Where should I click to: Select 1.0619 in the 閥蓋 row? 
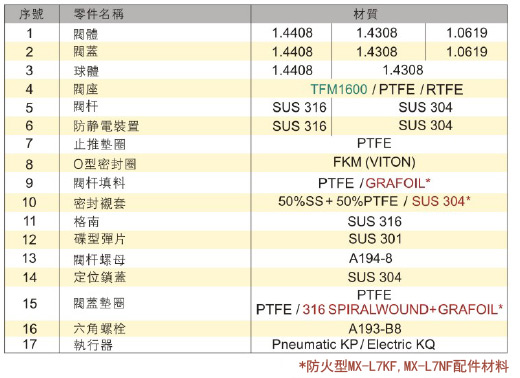click(467, 52)
